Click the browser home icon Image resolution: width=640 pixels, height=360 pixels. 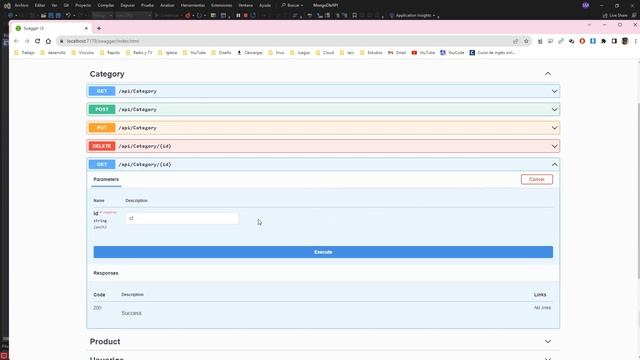pos(48,41)
